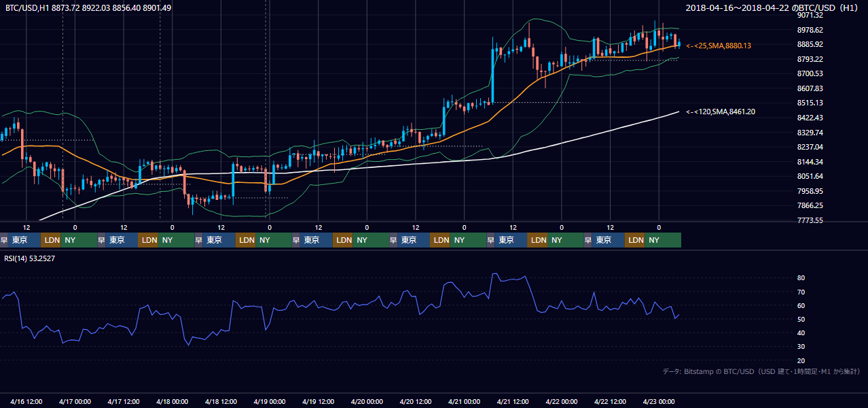The image size is (868, 408).
Task: Click the 120 SMA label 8461.20
Action: click(721, 112)
